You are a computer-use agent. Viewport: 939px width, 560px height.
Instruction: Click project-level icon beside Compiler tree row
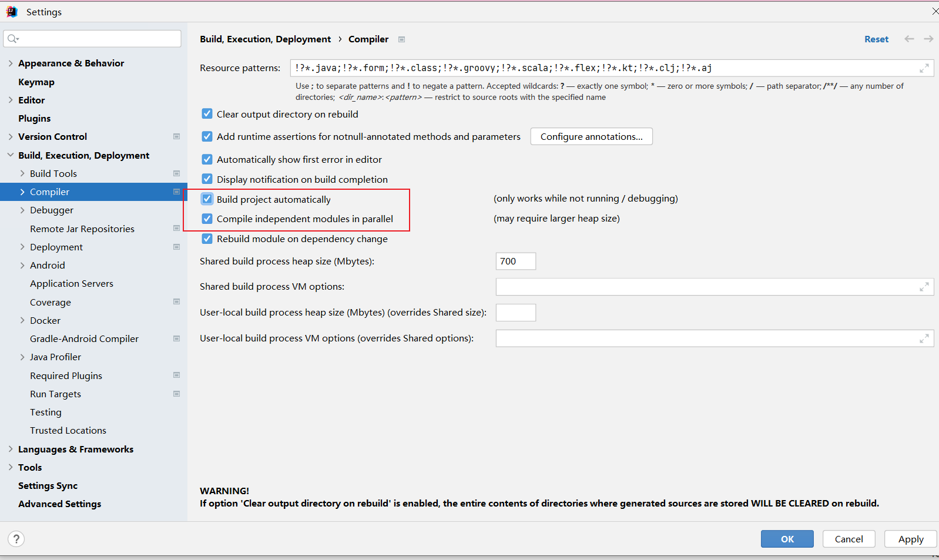pos(176,192)
